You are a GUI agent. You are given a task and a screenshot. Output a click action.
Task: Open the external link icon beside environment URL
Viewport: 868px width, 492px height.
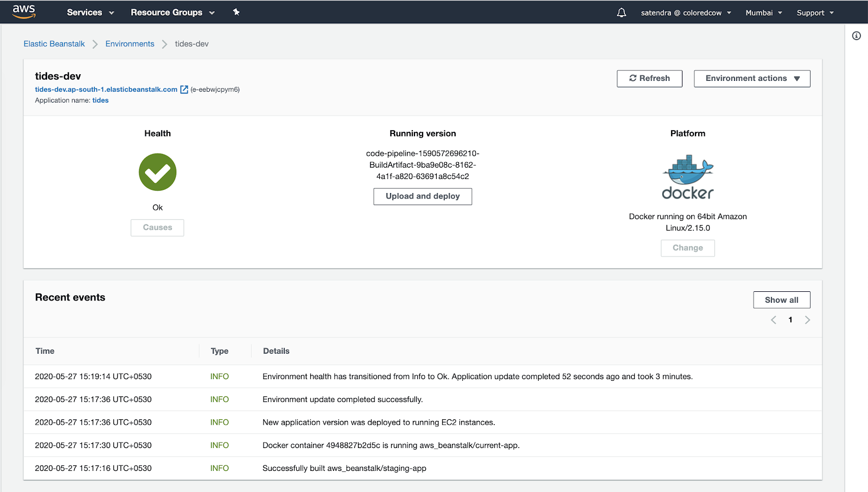(x=184, y=90)
